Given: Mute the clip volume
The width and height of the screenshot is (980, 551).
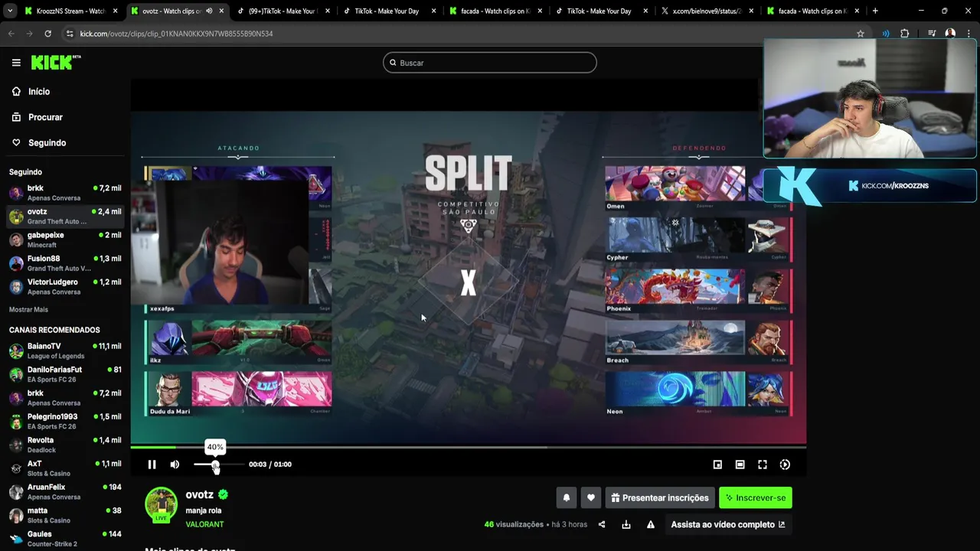Looking at the screenshot, I should pyautogui.click(x=175, y=465).
